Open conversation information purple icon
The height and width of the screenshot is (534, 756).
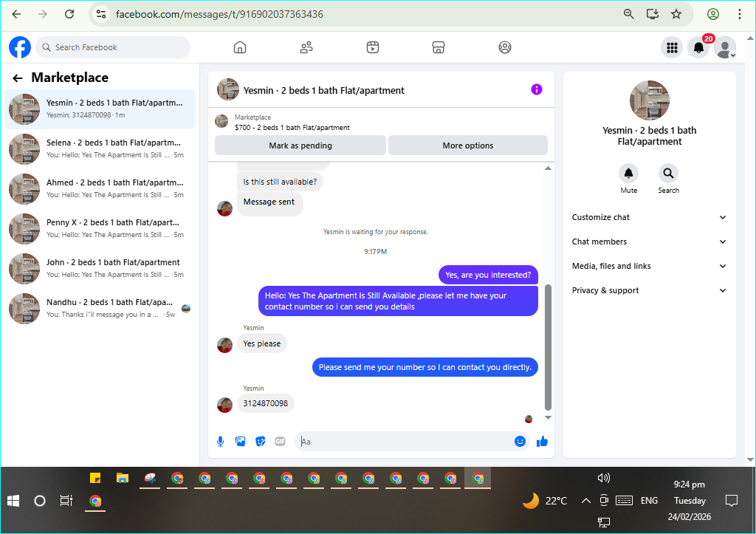pos(537,89)
